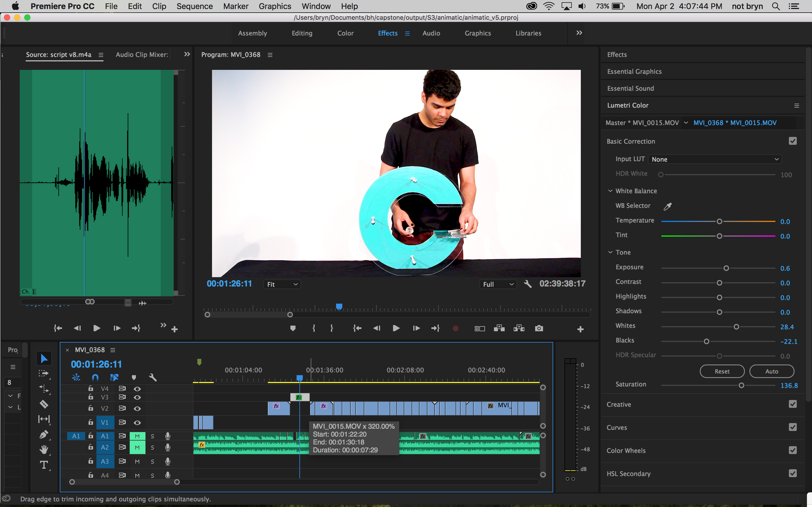Image resolution: width=812 pixels, height=507 pixels.
Task: Open the Fit zoom level dropdown
Action: click(x=282, y=284)
